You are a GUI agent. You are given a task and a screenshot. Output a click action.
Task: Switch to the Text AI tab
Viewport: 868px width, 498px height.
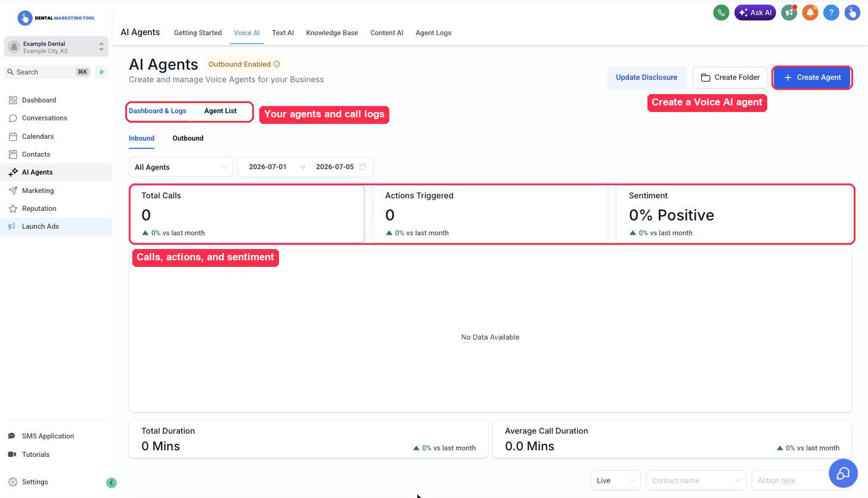point(283,33)
